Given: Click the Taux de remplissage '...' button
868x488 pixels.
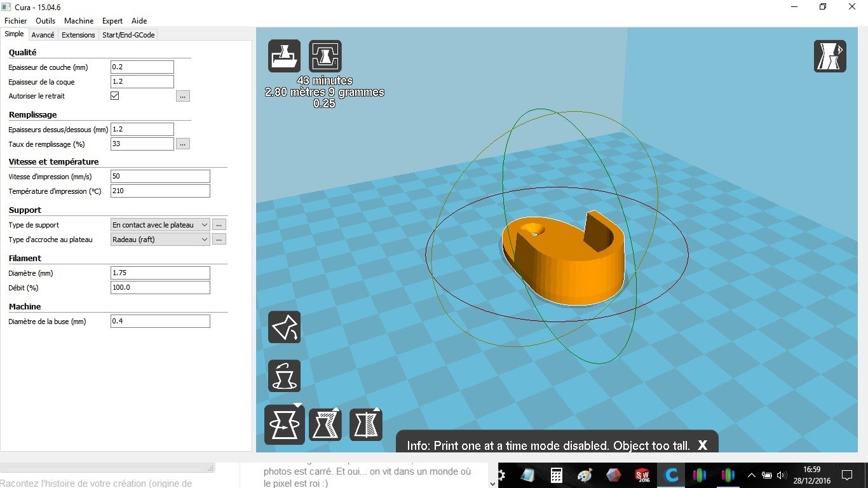Looking at the screenshot, I should coord(183,144).
